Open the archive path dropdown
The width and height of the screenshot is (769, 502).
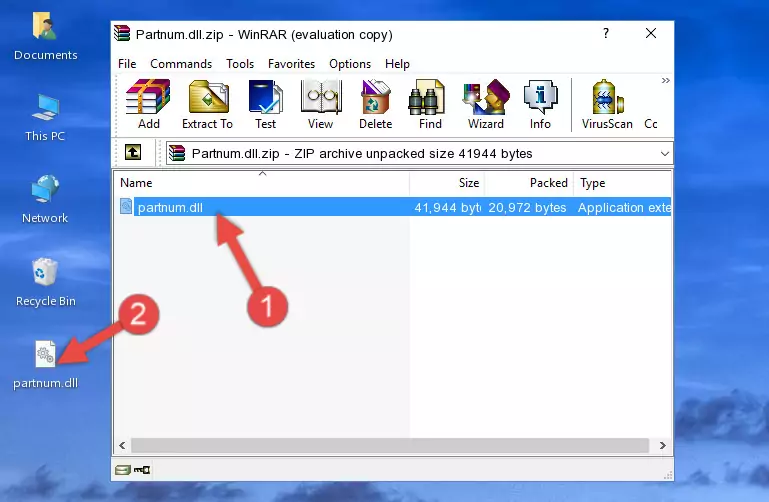point(665,153)
